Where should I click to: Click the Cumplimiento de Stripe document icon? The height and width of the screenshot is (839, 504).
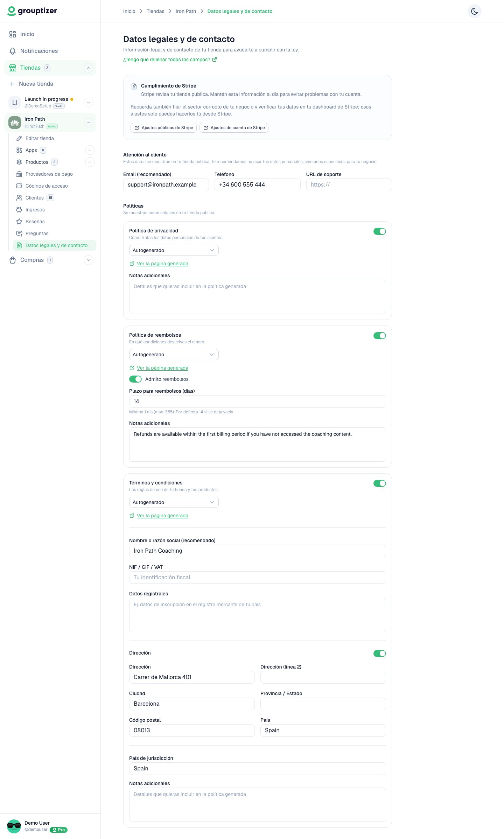click(134, 86)
